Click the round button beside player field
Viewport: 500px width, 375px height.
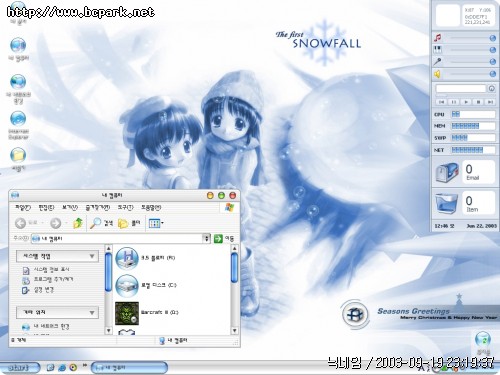pyautogui.click(x=491, y=89)
